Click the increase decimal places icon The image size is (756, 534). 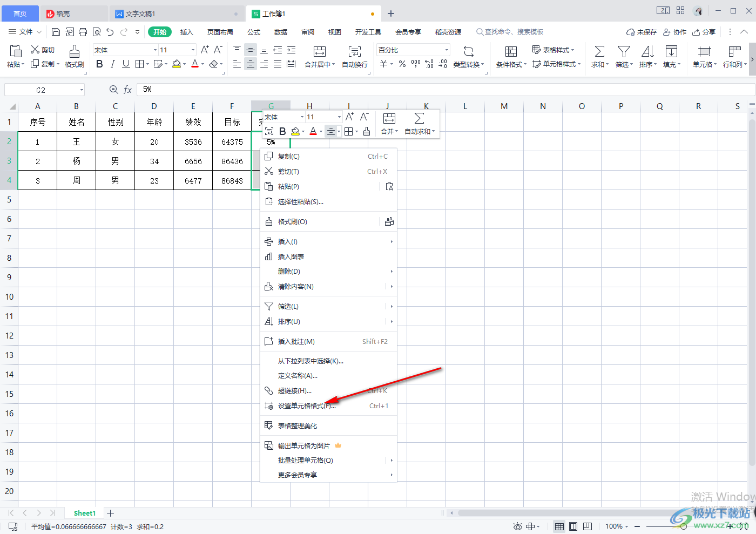coord(429,64)
